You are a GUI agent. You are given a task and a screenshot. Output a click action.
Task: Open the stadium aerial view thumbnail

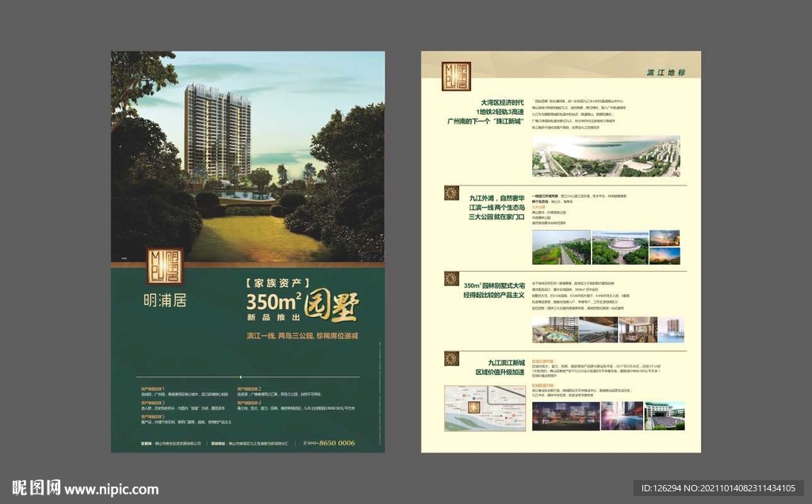coord(620,247)
